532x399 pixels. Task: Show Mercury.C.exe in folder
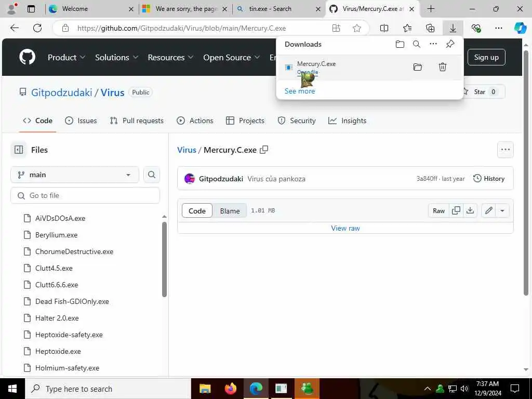(x=418, y=67)
